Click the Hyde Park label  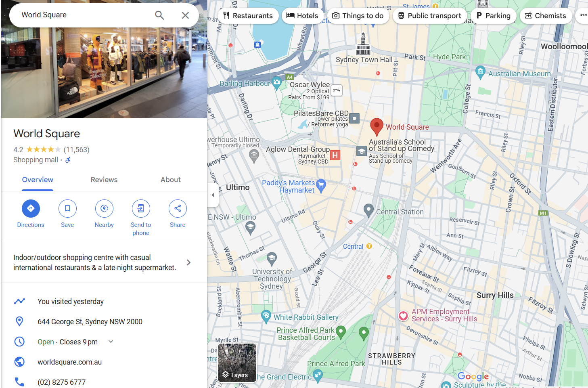click(x=450, y=57)
